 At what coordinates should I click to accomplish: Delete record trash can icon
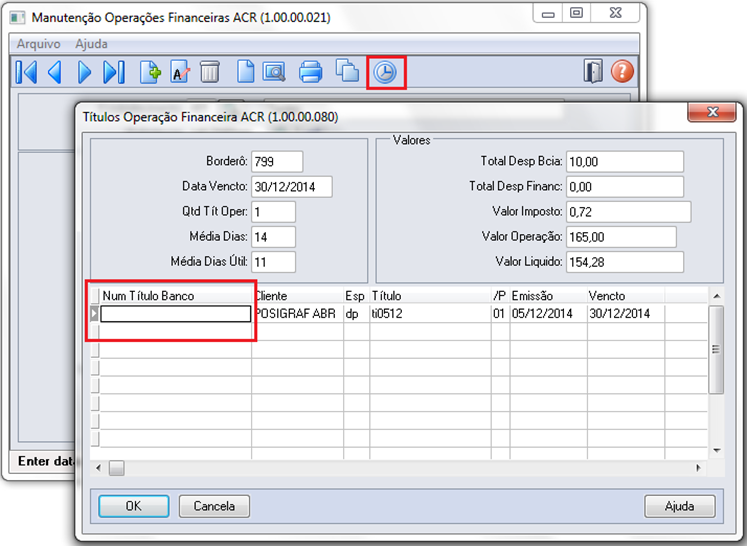(x=210, y=72)
